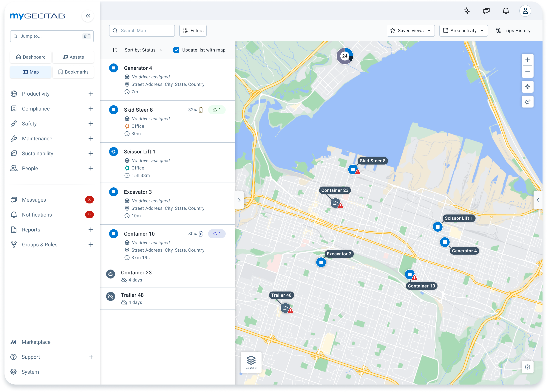Switch to the Assets tab
547x392 pixels.
click(x=73, y=57)
